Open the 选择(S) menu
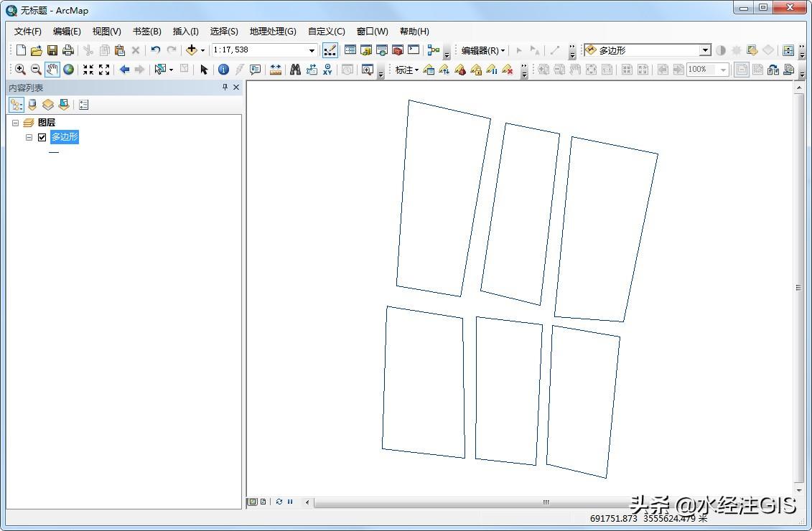The width and height of the screenshot is (812, 531). pos(224,31)
